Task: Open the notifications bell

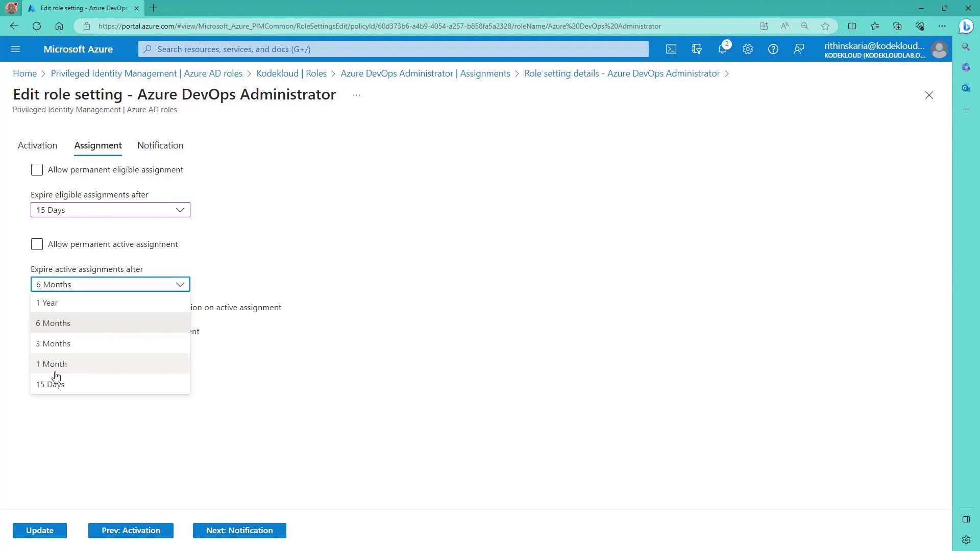Action: tap(722, 49)
